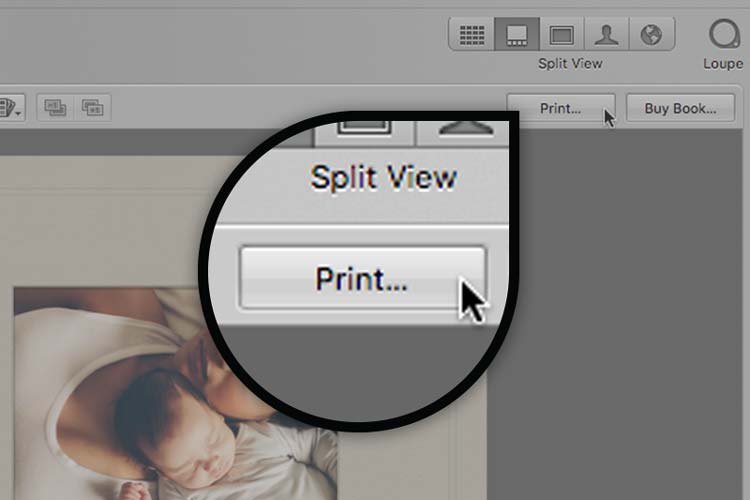Click the bring forward arrange icon
Screen dimensions: 750x500
(92, 107)
